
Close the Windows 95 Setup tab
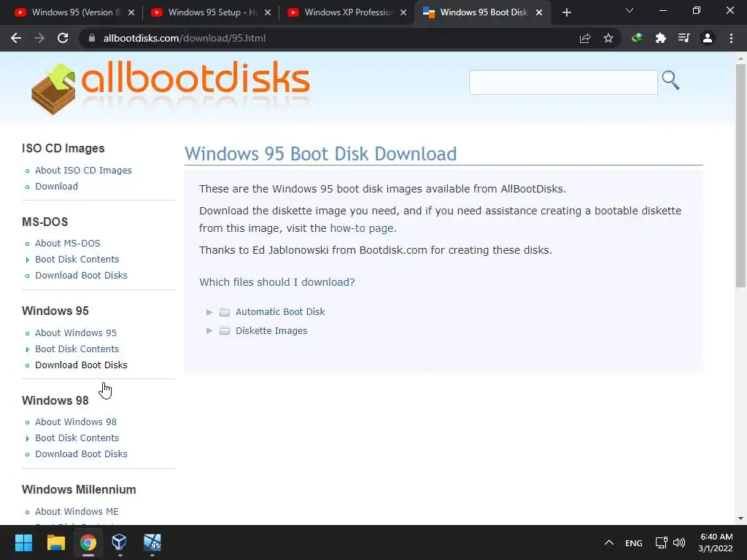coord(268,12)
